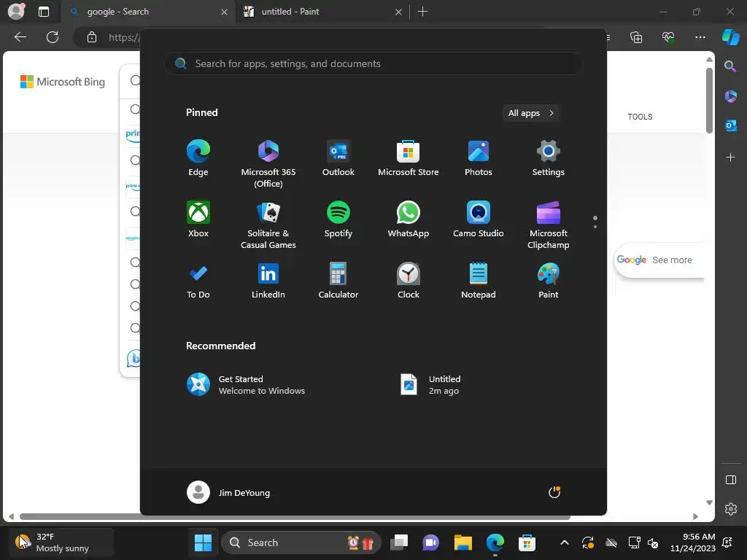This screenshot has width=747, height=560.
Task: Open the LinkedIn app
Action: 268,281
